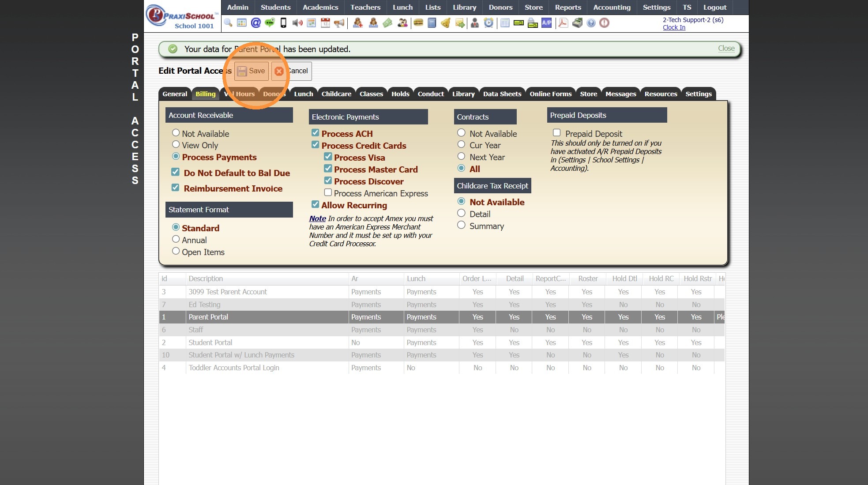868x485 pixels.
Task: Open the Accounting menu
Action: pyautogui.click(x=612, y=7)
